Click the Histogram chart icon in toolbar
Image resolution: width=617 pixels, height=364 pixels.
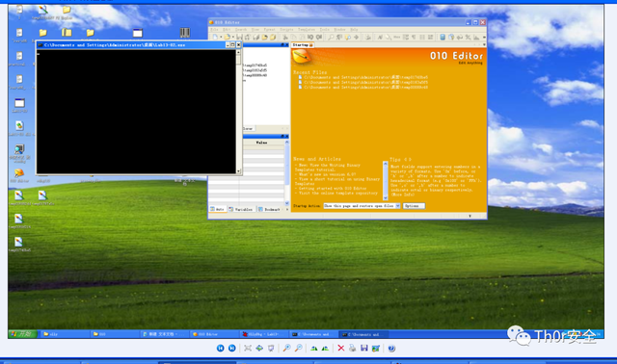(x=476, y=37)
